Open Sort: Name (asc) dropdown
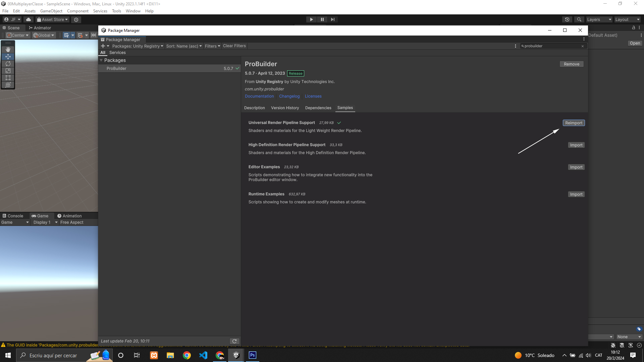Viewport: 644px width, 362px height. 184,46
